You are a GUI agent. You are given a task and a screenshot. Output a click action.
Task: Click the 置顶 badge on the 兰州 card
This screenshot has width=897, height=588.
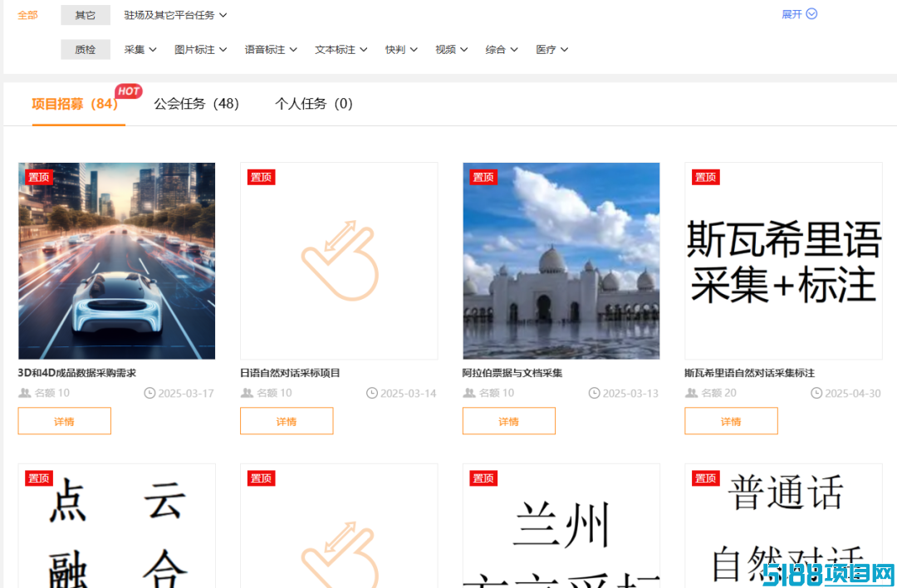pyautogui.click(x=483, y=478)
